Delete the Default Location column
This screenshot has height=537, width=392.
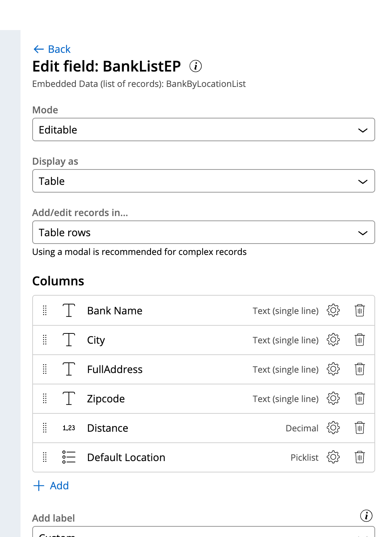(x=360, y=457)
